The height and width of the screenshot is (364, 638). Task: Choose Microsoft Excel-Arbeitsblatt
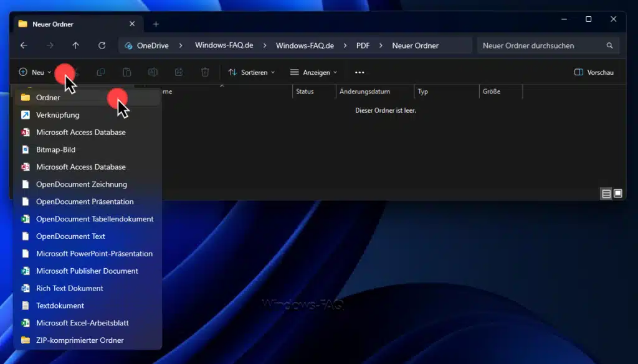point(87,323)
